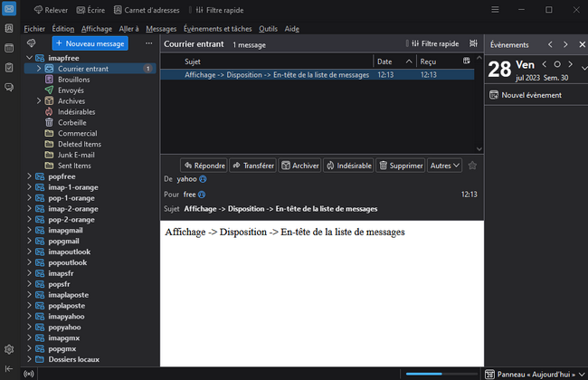Image resolution: width=588 pixels, height=380 pixels.
Task: Expand the imap-1-orange account
Action: (29, 187)
